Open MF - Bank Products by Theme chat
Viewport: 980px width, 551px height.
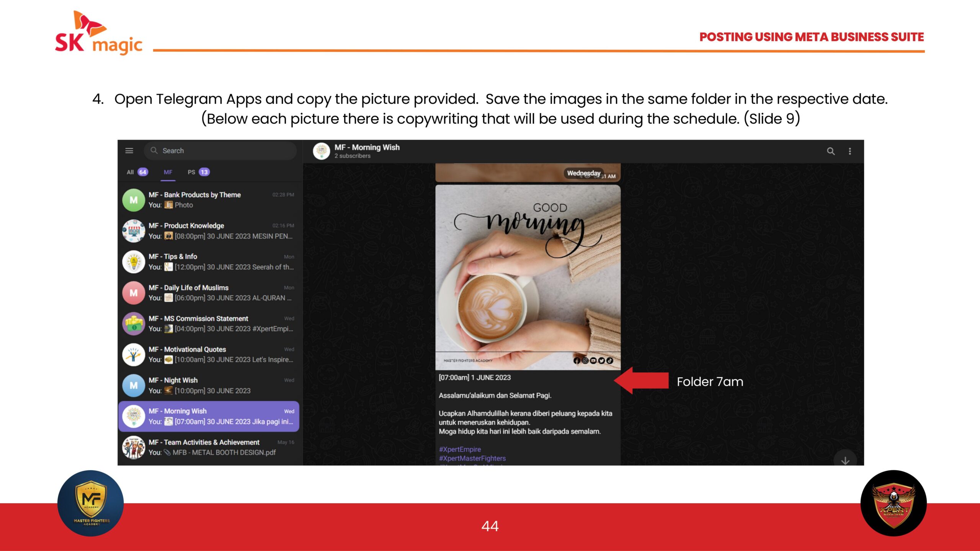coord(209,200)
